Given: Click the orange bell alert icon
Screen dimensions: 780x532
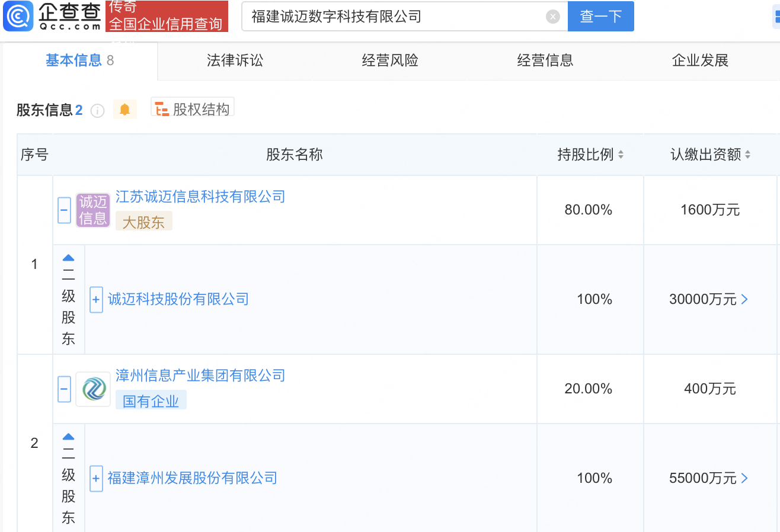Looking at the screenshot, I should pos(124,110).
